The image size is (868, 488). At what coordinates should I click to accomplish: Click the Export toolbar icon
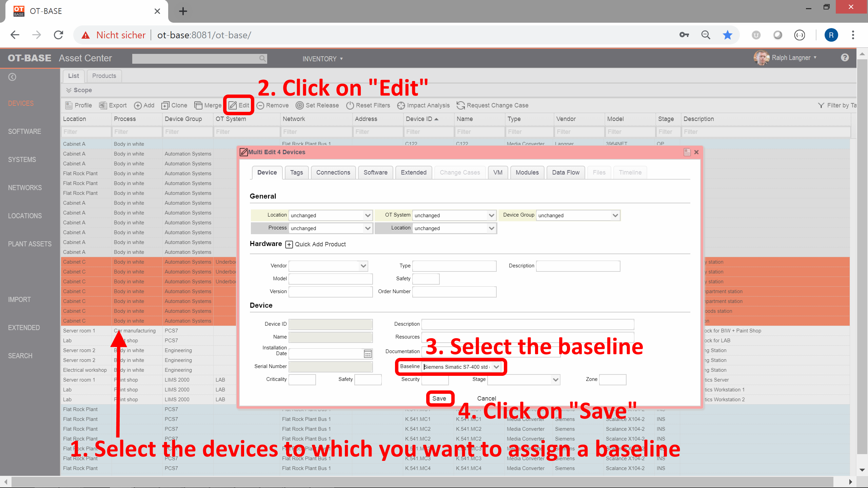[103, 105]
